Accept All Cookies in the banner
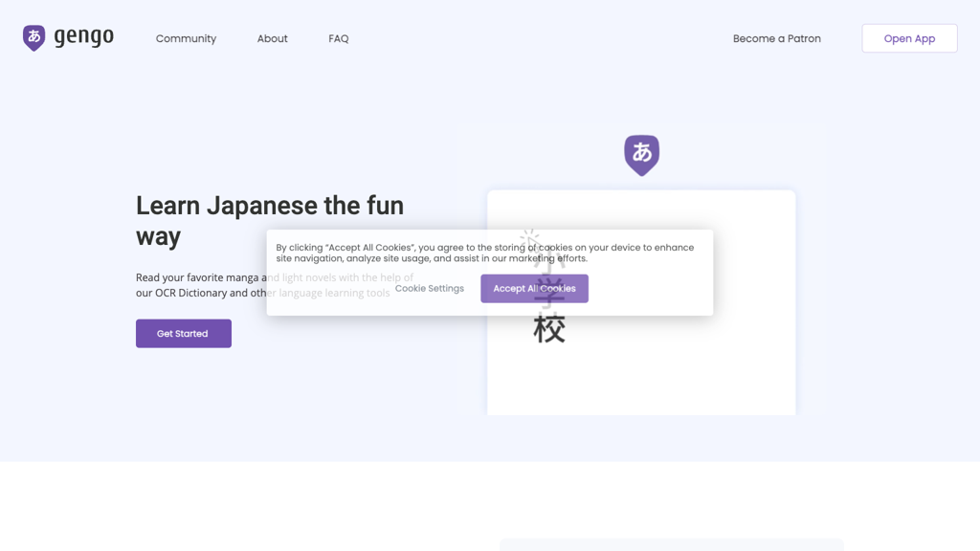Screen dimensions: 980x551 [x=534, y=288]
